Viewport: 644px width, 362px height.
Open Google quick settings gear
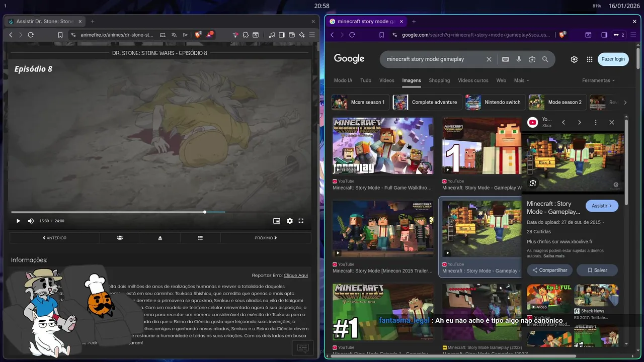(574, 59)
